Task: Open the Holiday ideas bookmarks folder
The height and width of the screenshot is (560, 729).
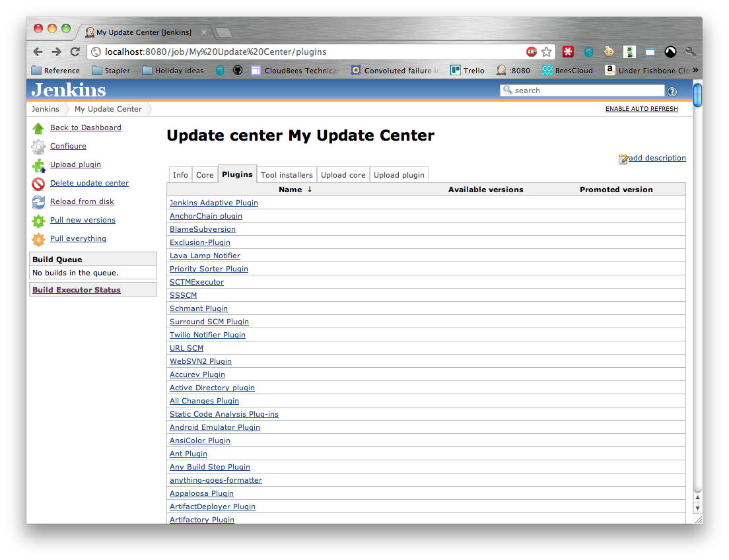Action: coord(173,70)
